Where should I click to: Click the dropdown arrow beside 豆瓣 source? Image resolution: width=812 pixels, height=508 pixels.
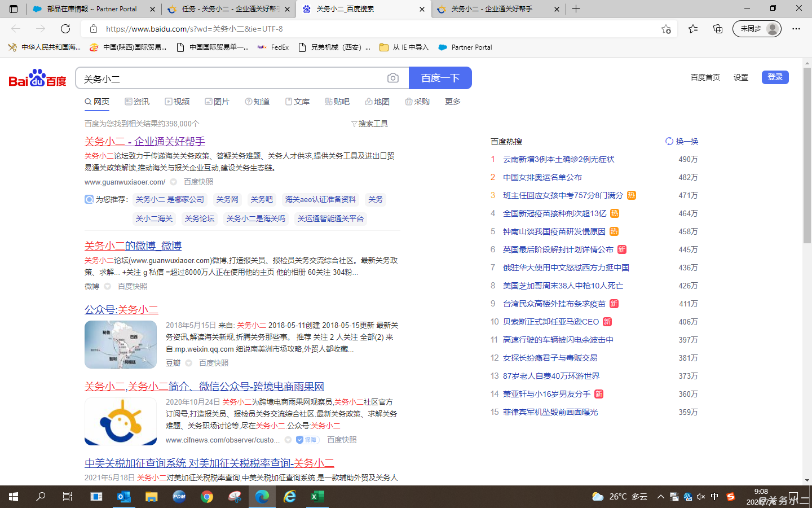coord(189,363)
